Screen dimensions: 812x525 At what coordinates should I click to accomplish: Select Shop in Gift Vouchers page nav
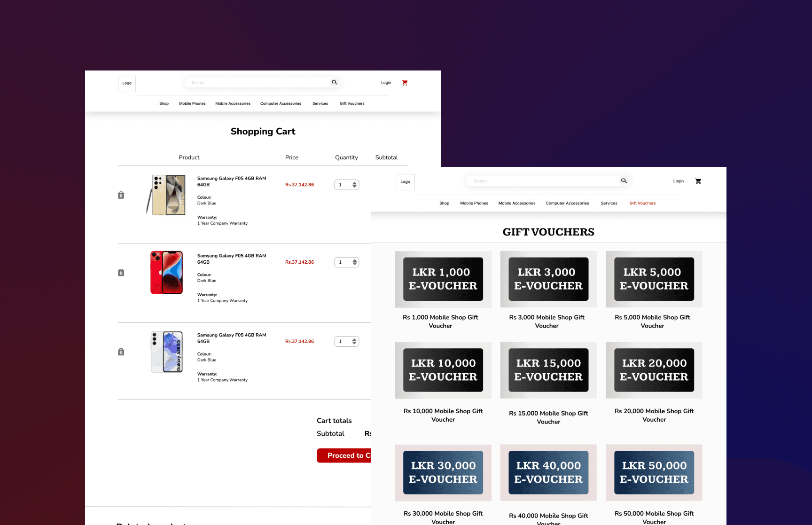tap(445, 204)
